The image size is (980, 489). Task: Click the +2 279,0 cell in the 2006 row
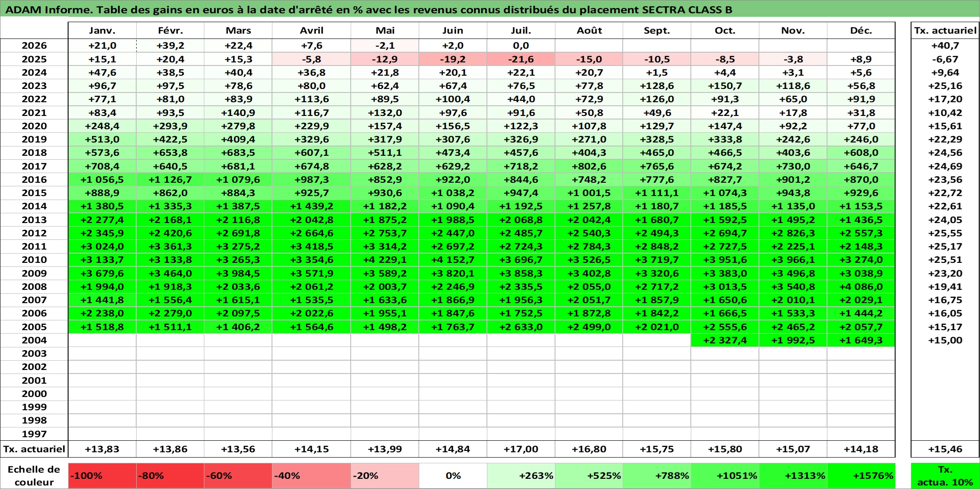(x=170, y=313)
